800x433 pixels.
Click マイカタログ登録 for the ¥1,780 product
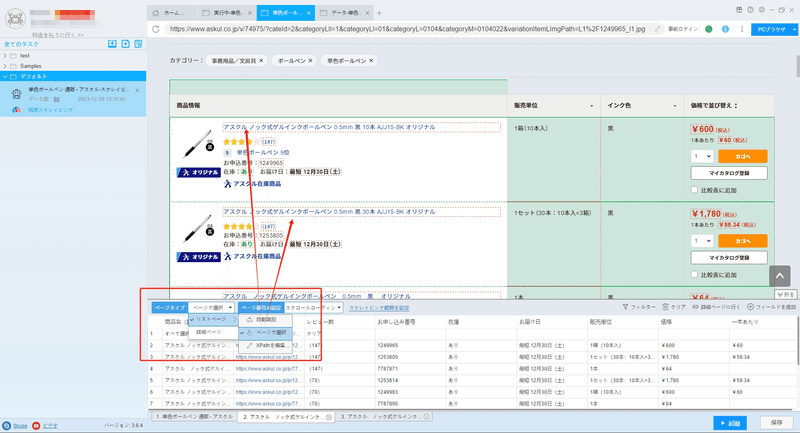click(729, 258)
